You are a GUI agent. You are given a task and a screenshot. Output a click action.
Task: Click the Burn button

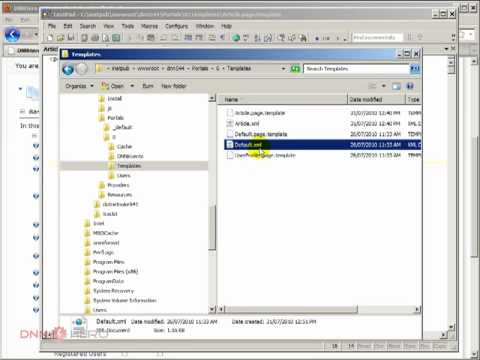pyautogui.click(x=148, y=86)
